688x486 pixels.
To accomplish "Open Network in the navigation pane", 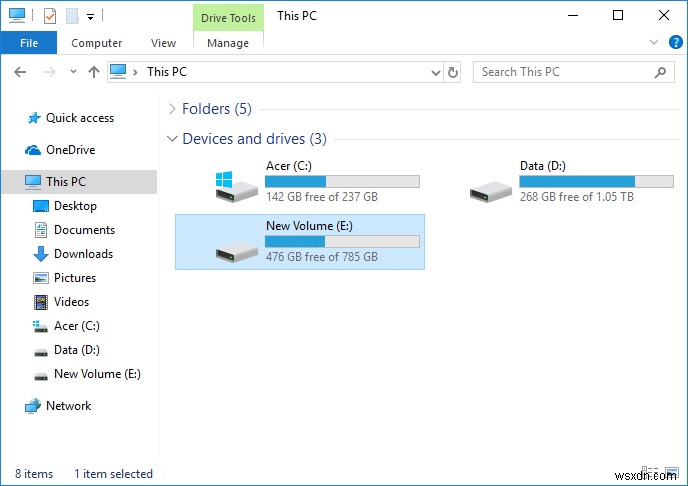I will [68, 406].
